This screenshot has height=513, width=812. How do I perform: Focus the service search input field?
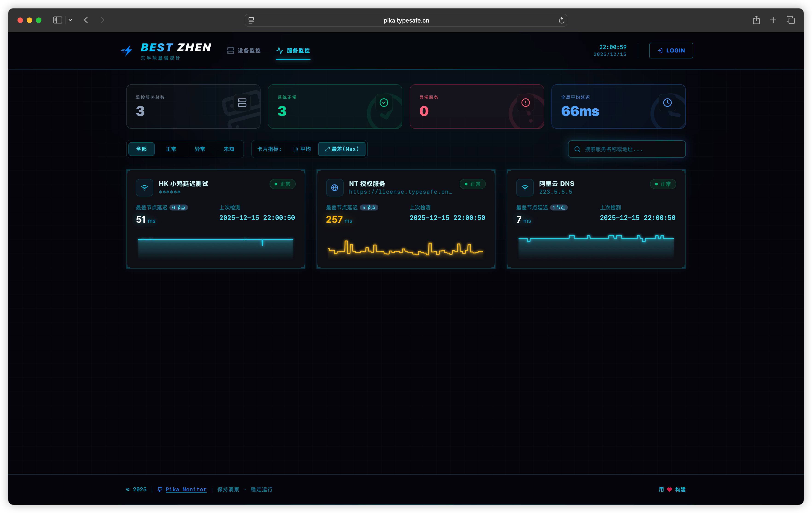(x=626, y=149)
